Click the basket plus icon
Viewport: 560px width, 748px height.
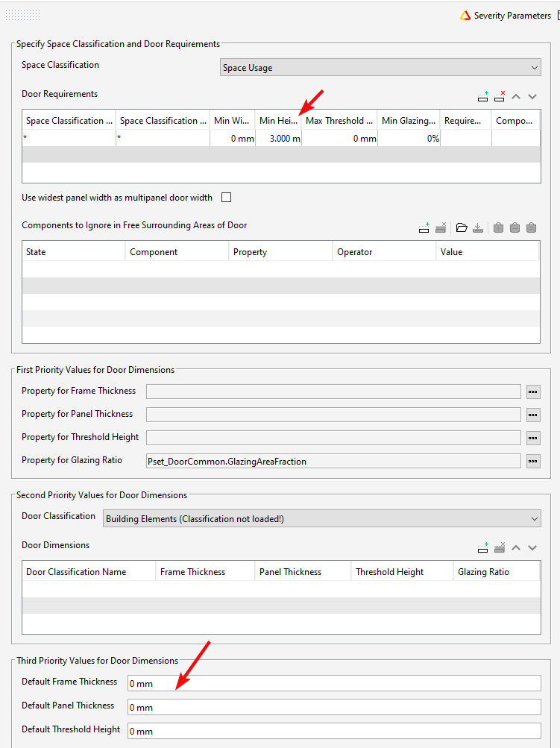tap(498, 227)
